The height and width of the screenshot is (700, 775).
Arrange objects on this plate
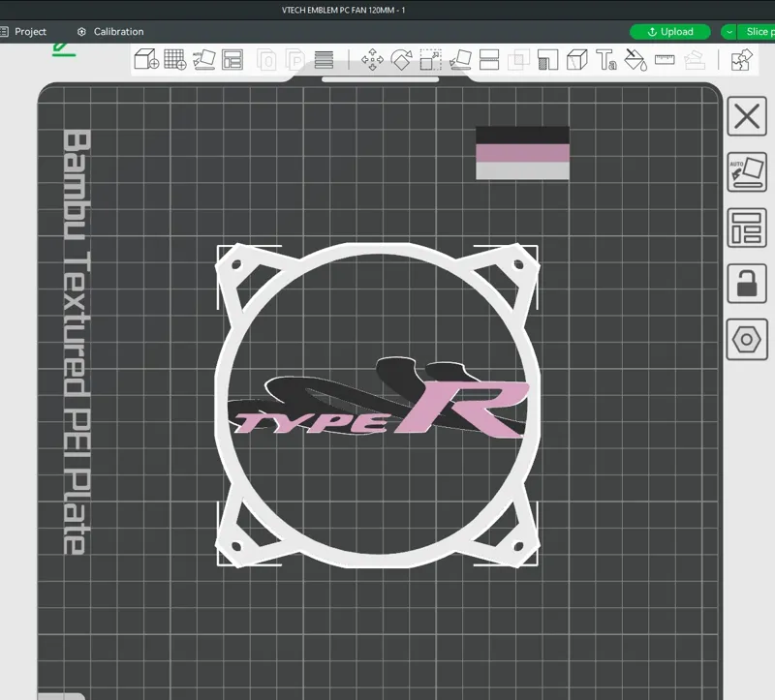[x=747, y=228]
